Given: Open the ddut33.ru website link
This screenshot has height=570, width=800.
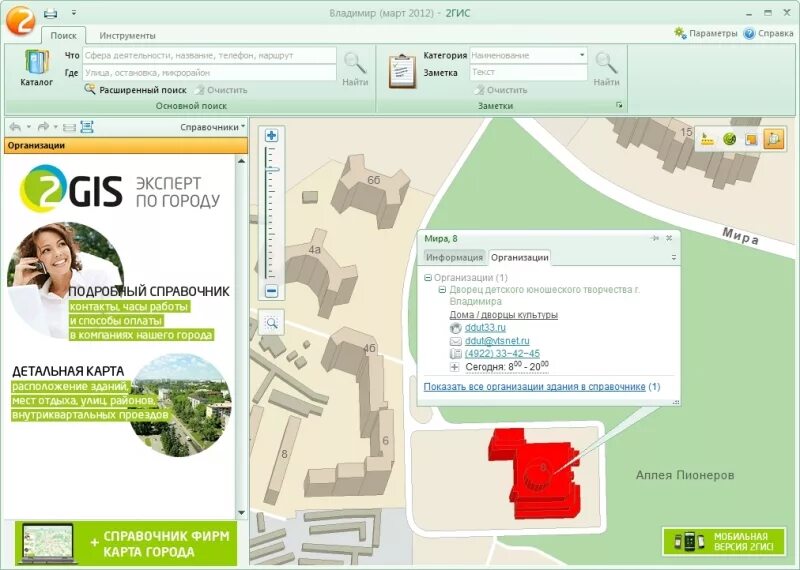Looking at the screenshot, I should pyautogui.click(x=485, y=327).
